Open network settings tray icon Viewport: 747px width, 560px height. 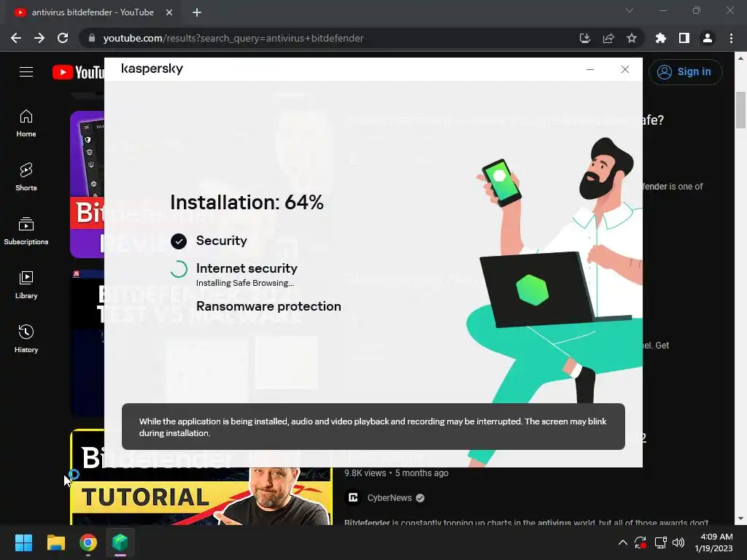click(660, 542)
